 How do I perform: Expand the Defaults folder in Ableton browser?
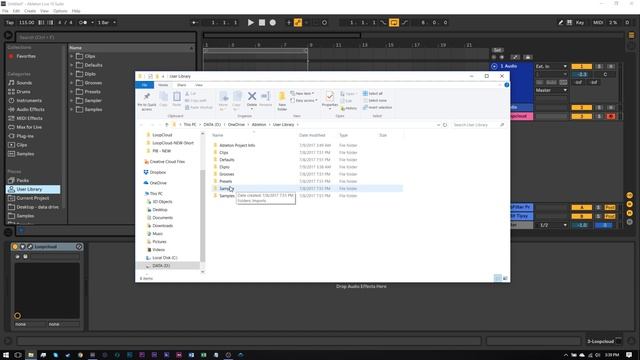pos(72,65)
